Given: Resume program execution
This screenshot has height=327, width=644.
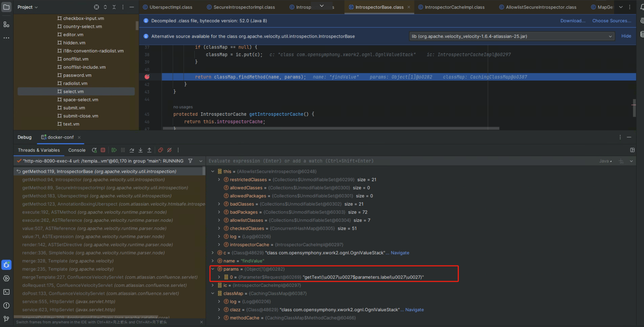Looking at the screenshot, I should click(114, 150).
